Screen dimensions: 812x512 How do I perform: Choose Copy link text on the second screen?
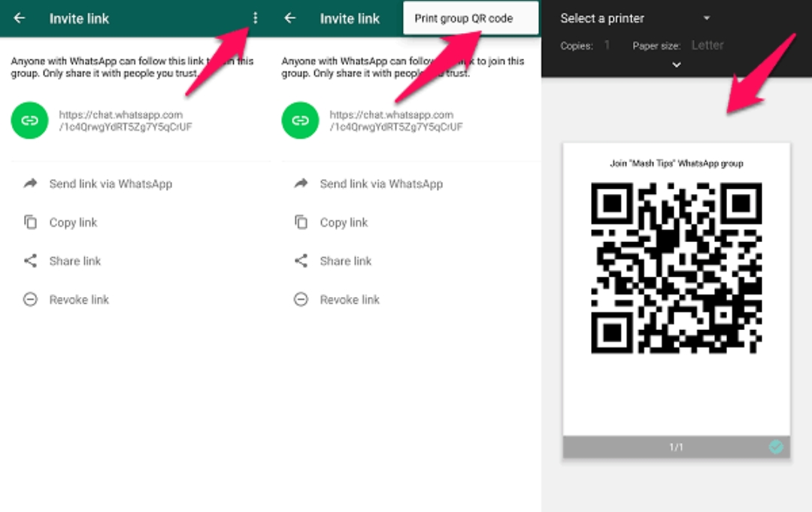[344, 223]
